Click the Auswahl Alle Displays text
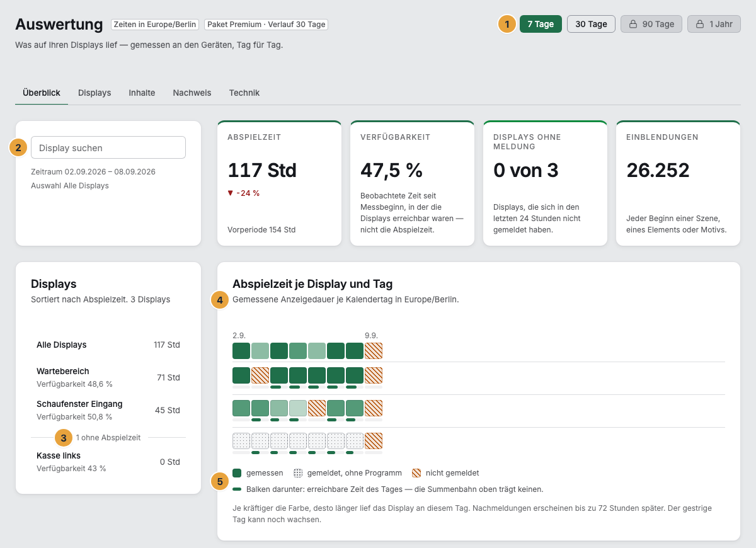The width and height of the screenshot is (756, 548). click(x=70, y=186)
